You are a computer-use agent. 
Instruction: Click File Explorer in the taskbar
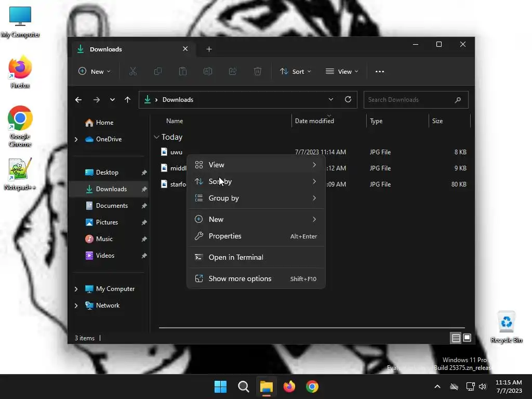pyautogui.click(x=267, y=387)
